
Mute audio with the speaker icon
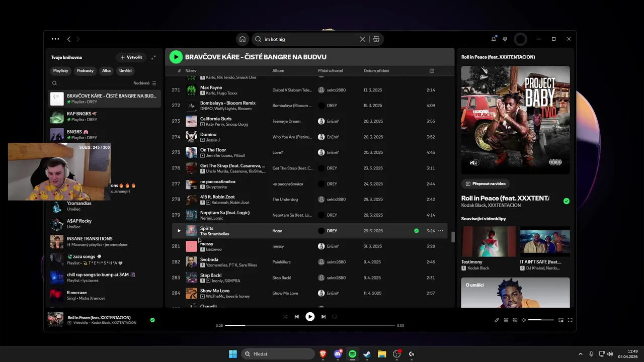tap(523, 320)
